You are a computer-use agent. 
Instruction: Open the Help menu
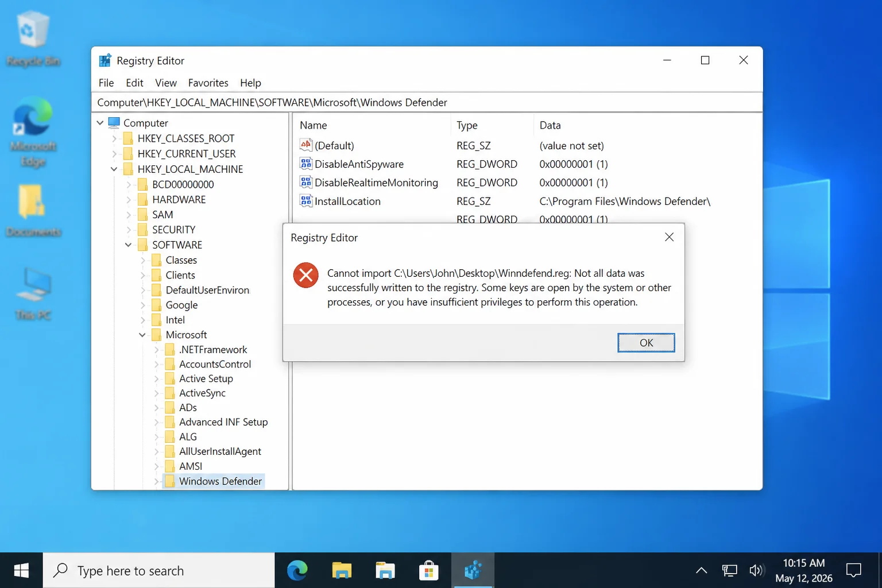[250, 83]
